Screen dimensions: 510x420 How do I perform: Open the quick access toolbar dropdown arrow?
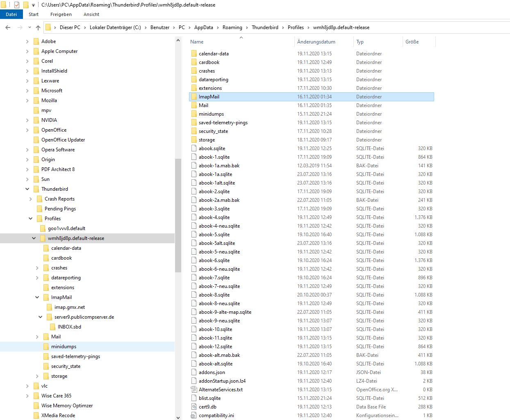coord(34,5)
